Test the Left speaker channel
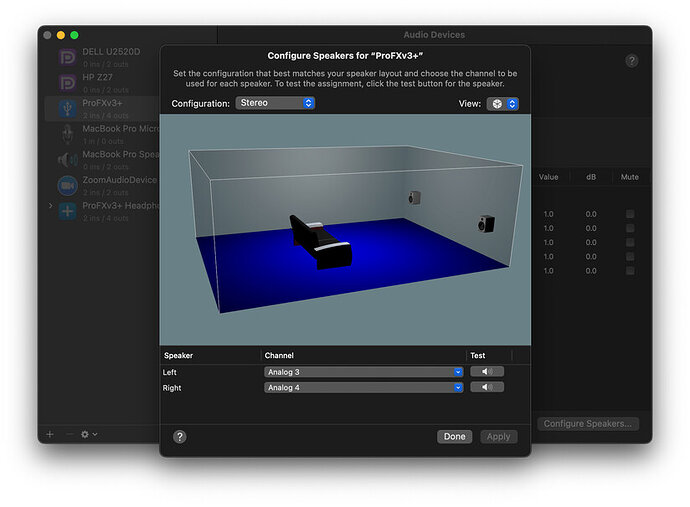690x507 pixels. tap(487, 371)
